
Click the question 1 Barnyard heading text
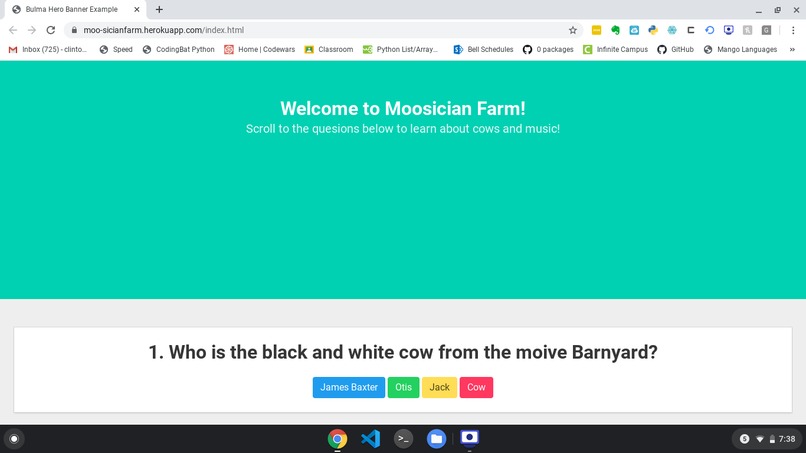point(403,352)
